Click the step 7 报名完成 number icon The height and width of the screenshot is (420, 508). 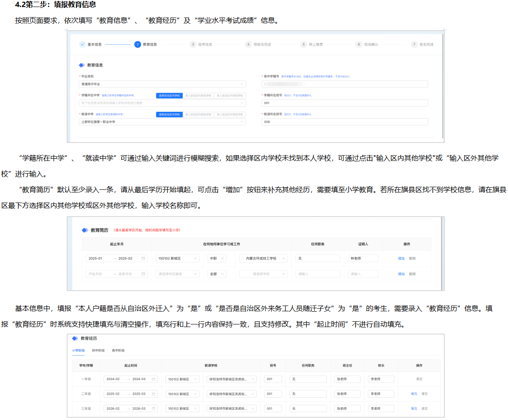(414, 44)
